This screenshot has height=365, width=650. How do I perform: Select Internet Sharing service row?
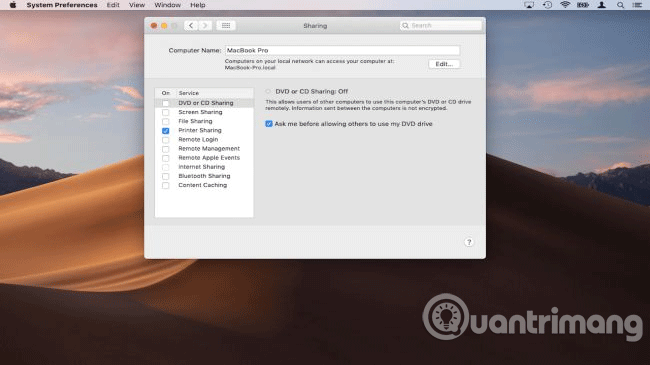pyautogui.click(x=204, y=167)
